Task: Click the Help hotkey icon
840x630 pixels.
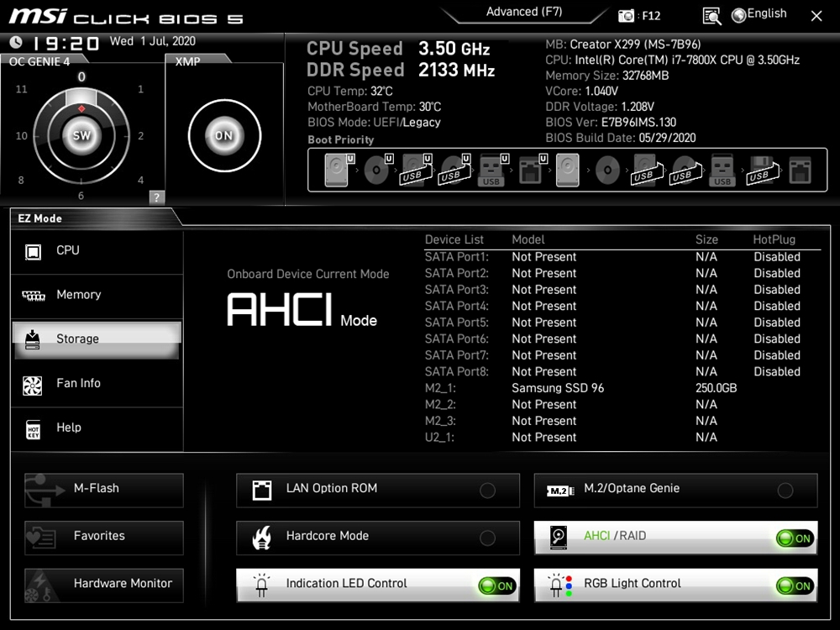Action: tap(34, 429)
